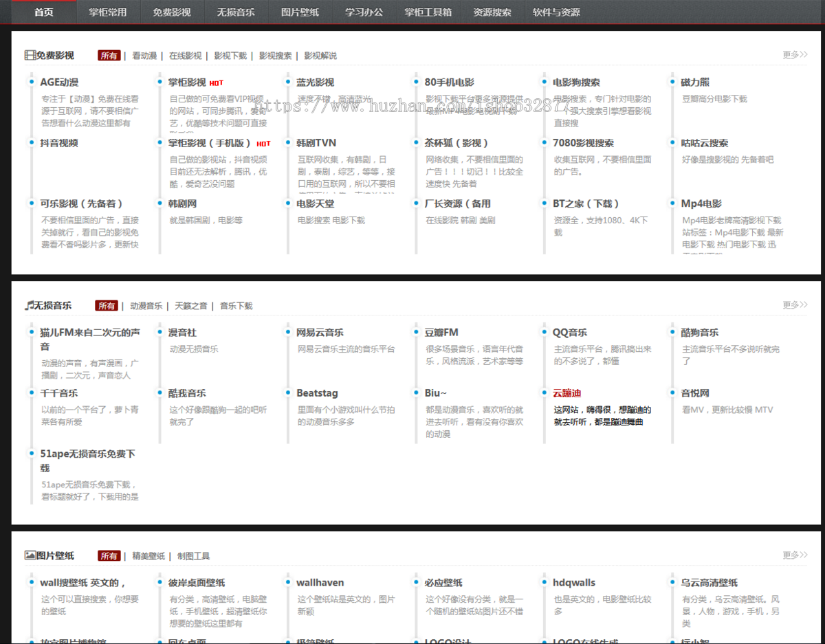Filter 免费影视 by 影视下载
Image resolution: width=825 pixels, height=644 pixels.
click(230, 56)
